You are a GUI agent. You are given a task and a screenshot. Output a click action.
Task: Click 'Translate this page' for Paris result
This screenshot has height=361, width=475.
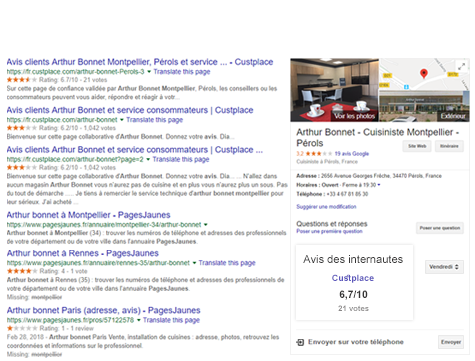coord(171,320)
